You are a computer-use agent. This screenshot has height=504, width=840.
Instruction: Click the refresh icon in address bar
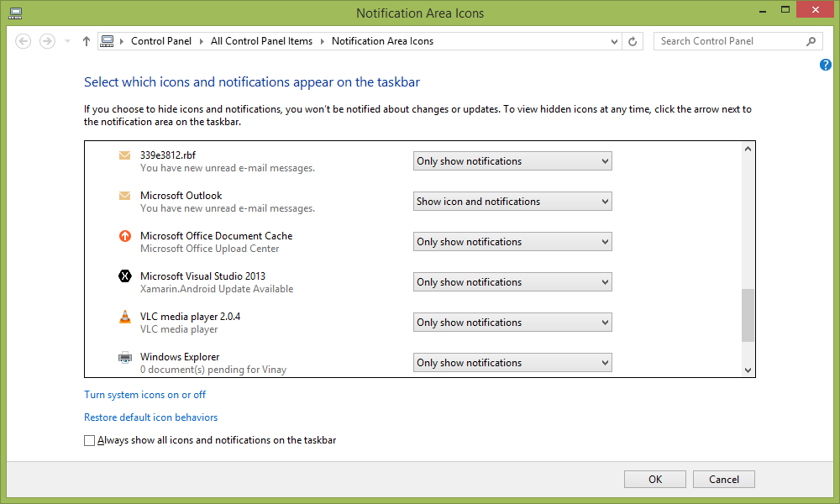tap(633, 40)
